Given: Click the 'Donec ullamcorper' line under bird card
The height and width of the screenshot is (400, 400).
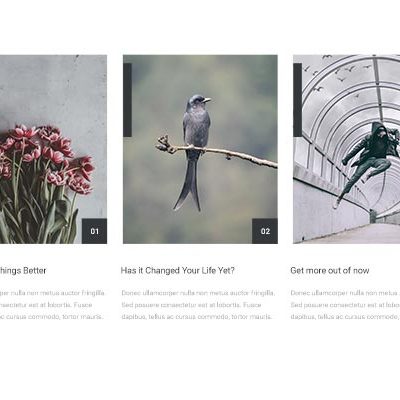Looking at the screenshot, I should pos(198,293).
